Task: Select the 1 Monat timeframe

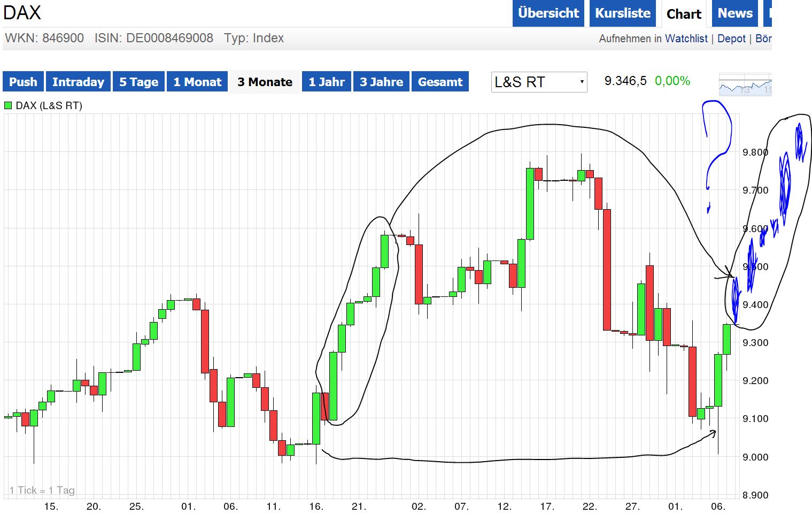Action: click(197, 81)
